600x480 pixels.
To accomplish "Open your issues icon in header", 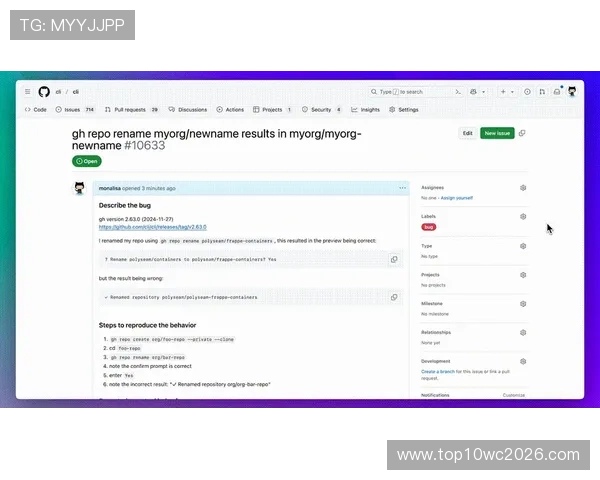I will [x=527, y=92].
